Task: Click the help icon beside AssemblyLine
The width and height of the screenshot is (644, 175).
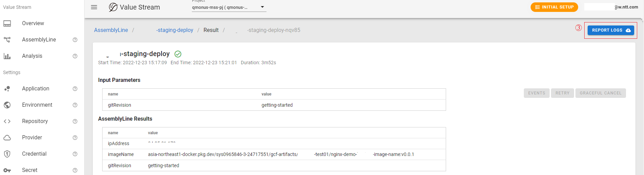Action: [75, 40]
